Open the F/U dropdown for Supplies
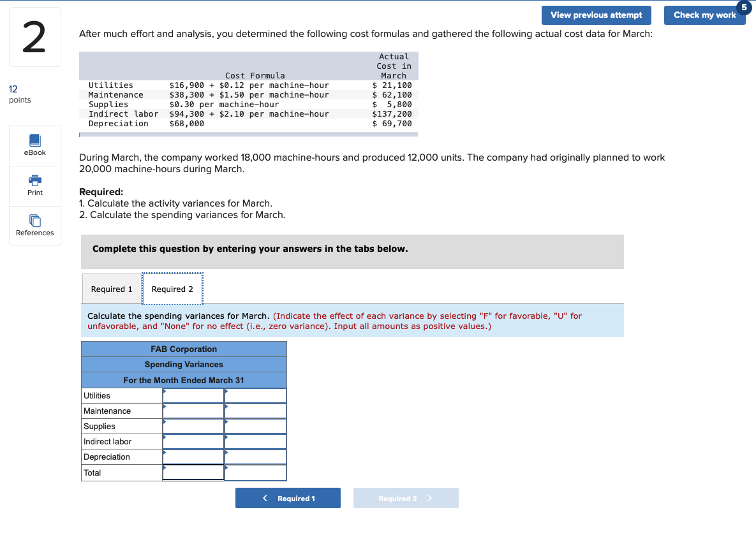 pos(255,426)
